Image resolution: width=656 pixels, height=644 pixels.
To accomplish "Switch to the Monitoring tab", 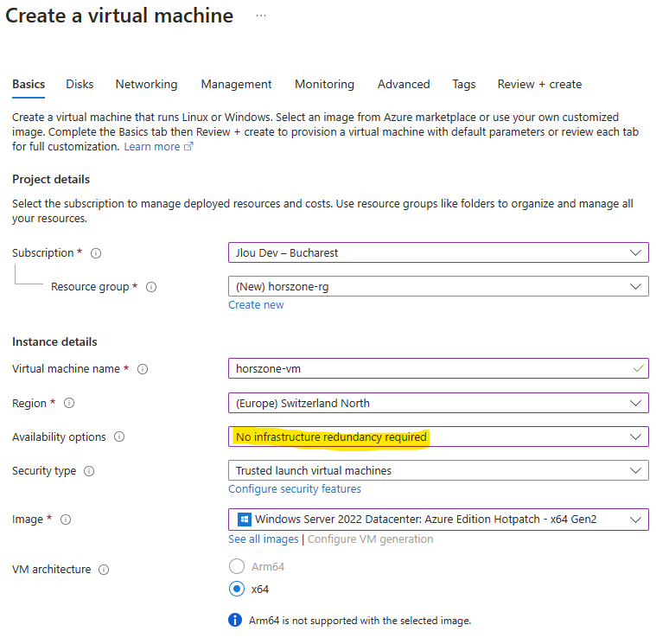I will click(x=325, y=85).
